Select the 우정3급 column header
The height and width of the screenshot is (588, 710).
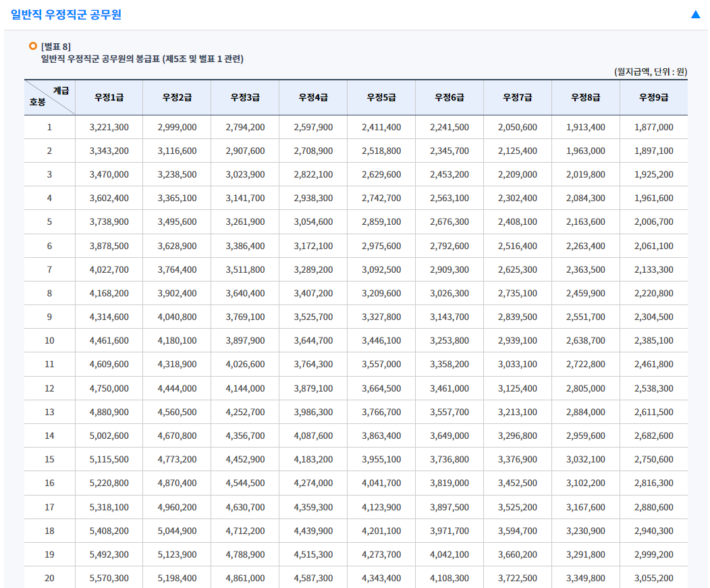[245, 97]
